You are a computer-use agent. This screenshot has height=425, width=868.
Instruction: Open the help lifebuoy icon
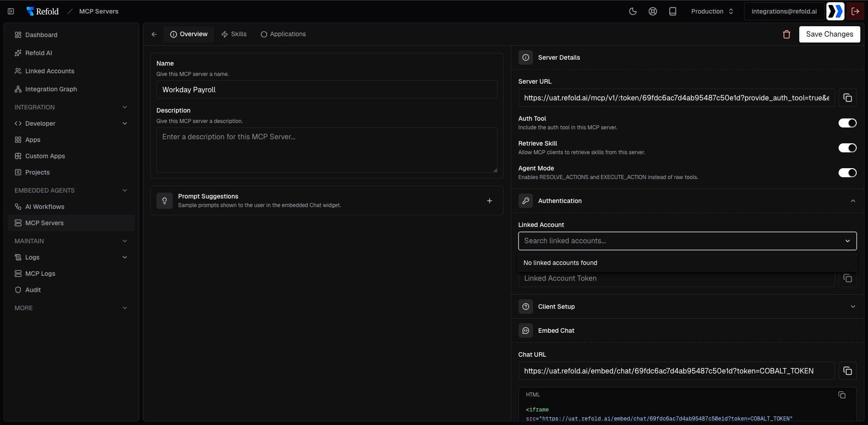click(653, 11)
